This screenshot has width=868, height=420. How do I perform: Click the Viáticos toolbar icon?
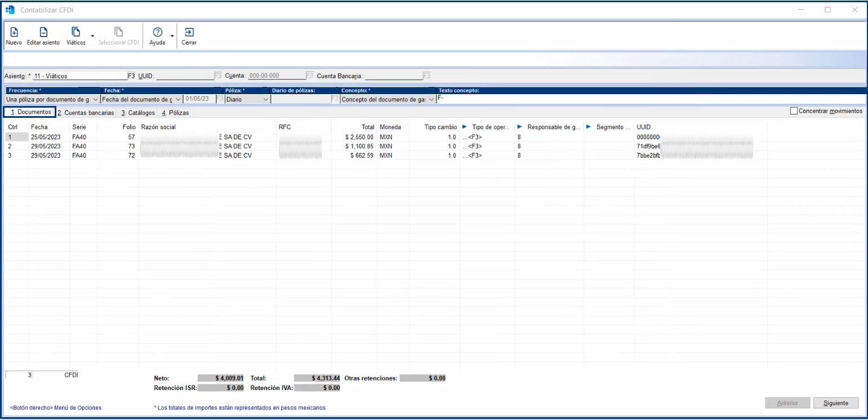76,33
